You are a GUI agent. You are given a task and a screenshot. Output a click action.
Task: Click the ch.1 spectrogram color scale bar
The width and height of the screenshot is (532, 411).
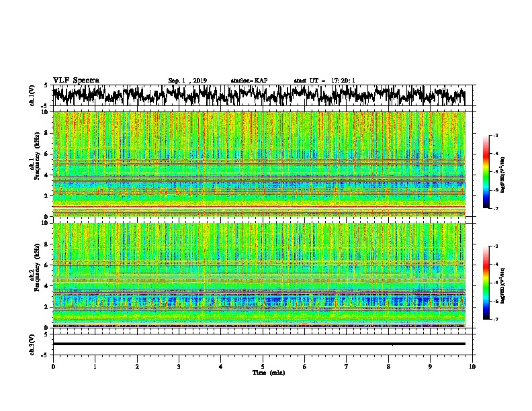486,172
